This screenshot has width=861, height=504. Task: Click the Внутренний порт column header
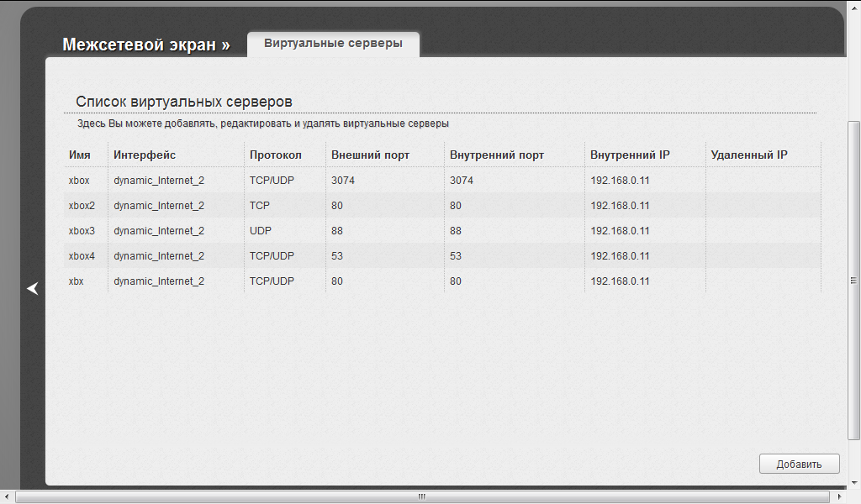(497, 155)
